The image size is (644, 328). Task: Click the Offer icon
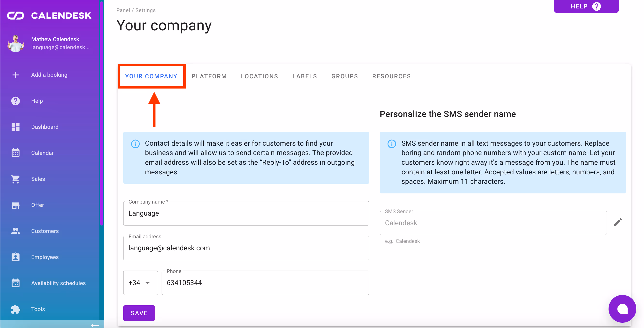(15, 205)
